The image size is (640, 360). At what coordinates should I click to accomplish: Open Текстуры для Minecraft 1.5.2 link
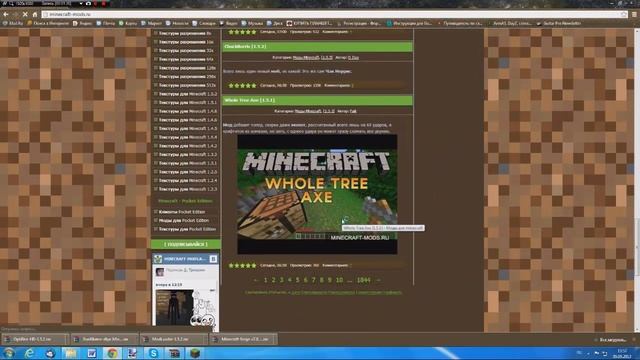(188, 94)
